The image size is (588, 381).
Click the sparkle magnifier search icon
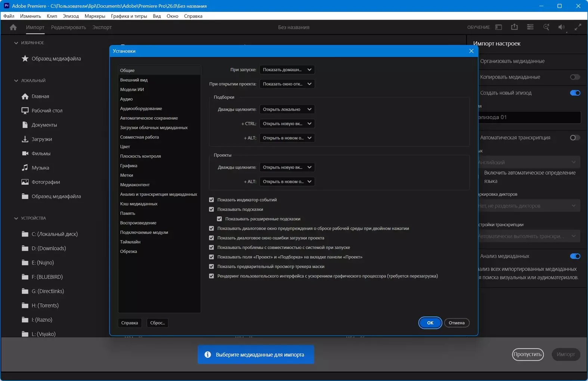tap(546, 27)
